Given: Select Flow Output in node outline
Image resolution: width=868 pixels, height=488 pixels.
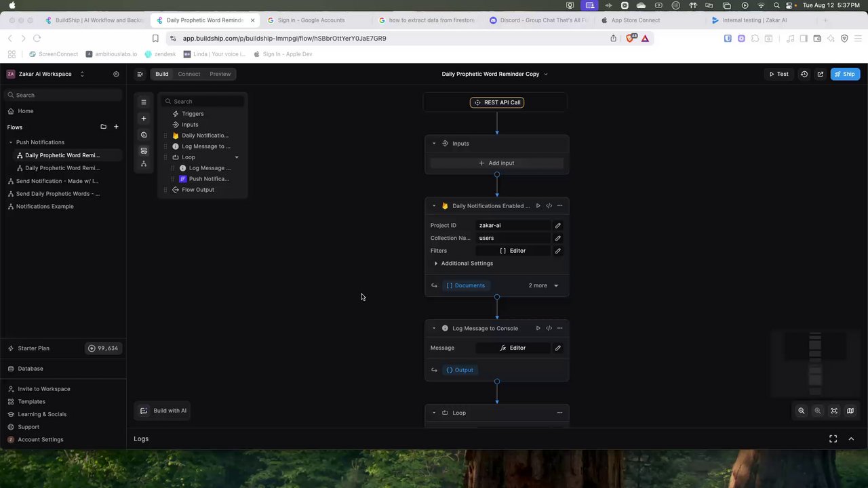Looking at the screenshot, I should click(x=197, y=190).
